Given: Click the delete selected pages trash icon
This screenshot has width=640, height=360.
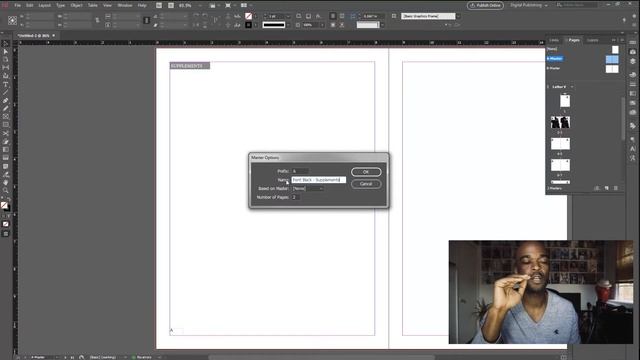Looking at the screenshot, I should tap(616, 188).
